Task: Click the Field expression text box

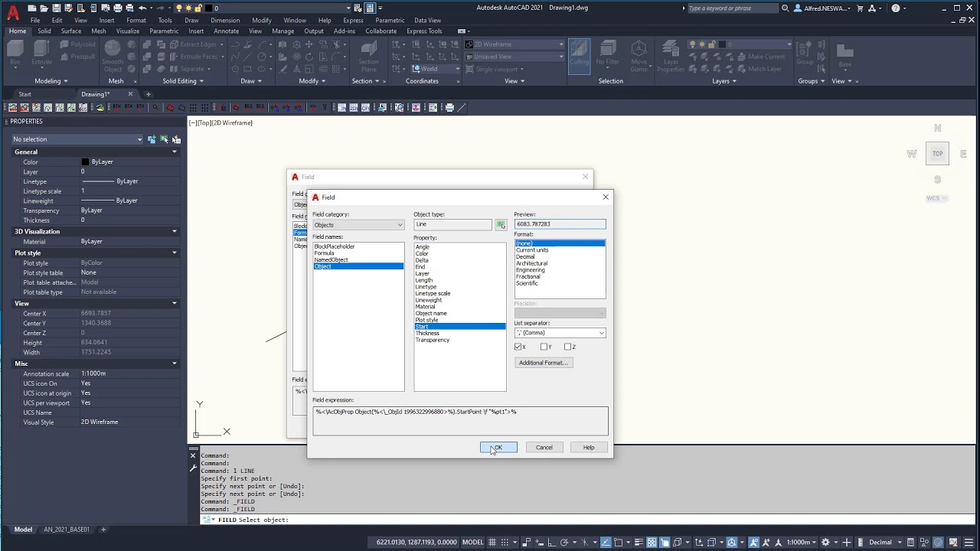Action: (460, 420)
